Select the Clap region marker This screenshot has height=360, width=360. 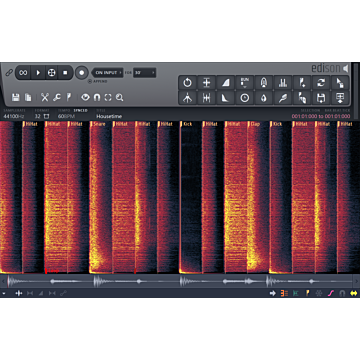pos(255,124)
